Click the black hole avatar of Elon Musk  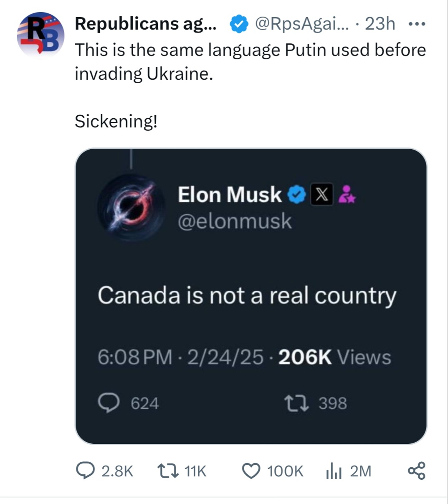[x=131, y=208]
